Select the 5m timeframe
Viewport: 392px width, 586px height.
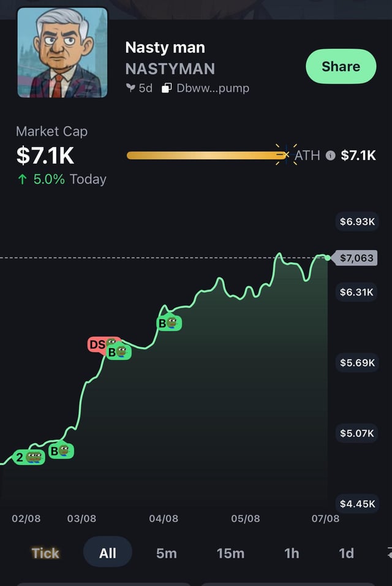pyautogui.click(x=167, y=553)
